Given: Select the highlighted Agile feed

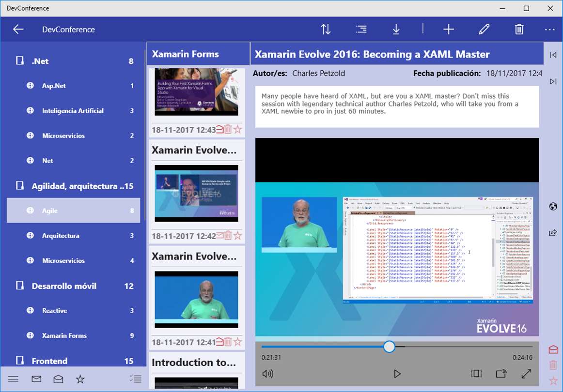Looking at the screenshot, I should (x=74, y=211).
